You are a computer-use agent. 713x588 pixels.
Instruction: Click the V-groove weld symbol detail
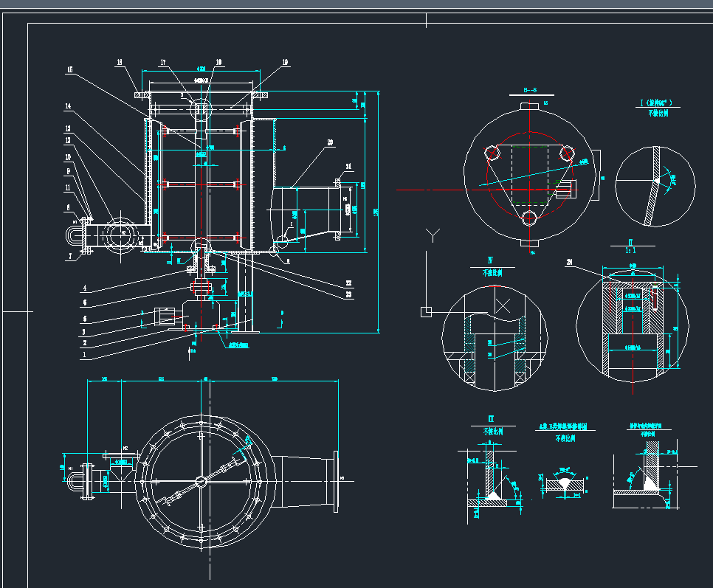tap(565, 482)
